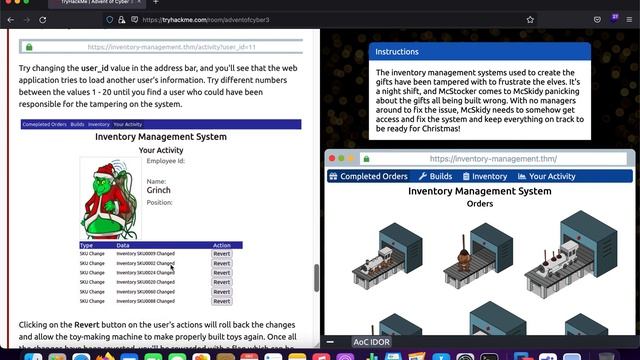Click Your Activity in the tutorial screenshot nav

coord(128,124)
